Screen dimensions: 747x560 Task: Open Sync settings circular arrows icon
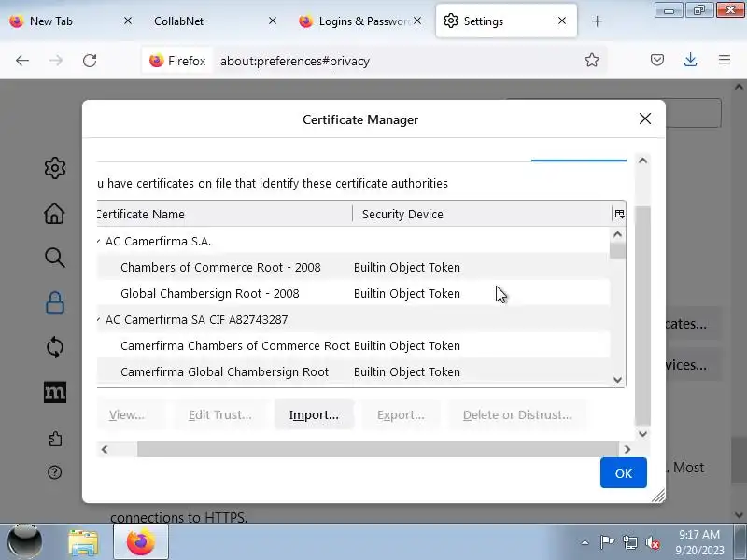(x=55, y=347)
